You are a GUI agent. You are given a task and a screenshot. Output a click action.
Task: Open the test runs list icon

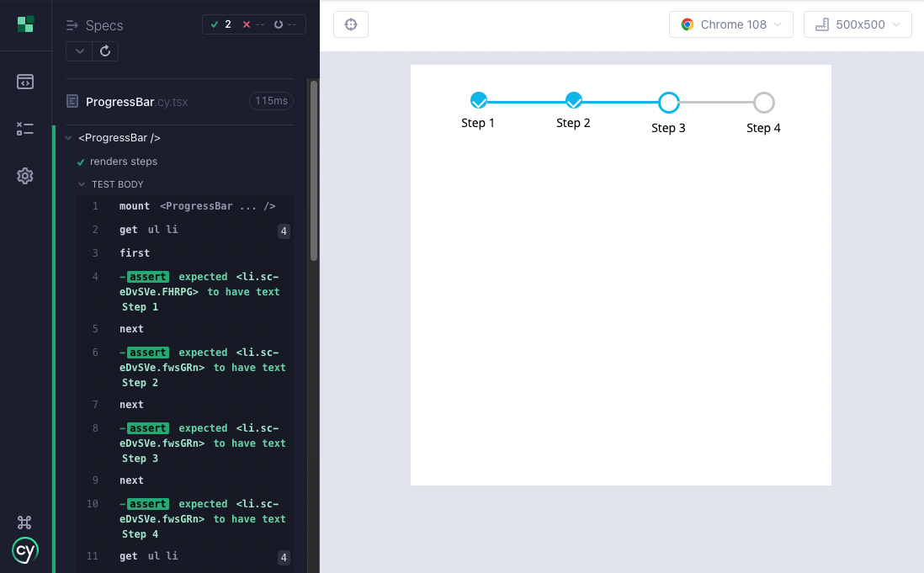[25, 129]
